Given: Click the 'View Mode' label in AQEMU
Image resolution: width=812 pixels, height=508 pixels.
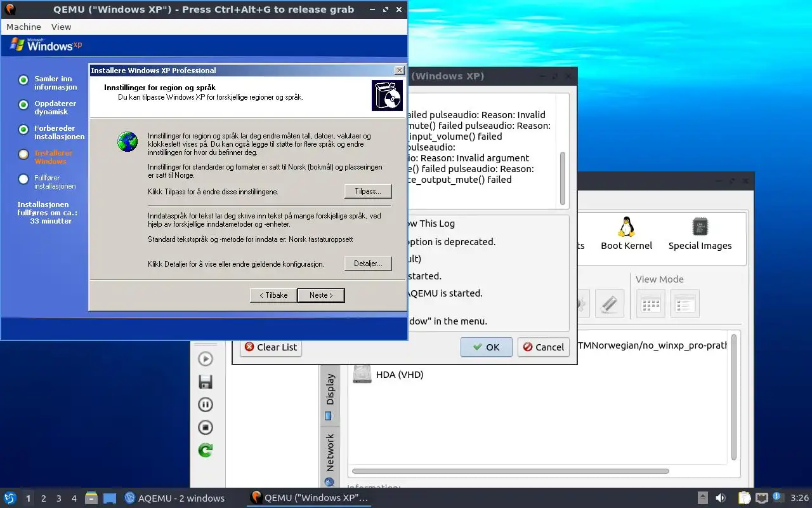Looking at the screenshot, I should tap(660, 279).
